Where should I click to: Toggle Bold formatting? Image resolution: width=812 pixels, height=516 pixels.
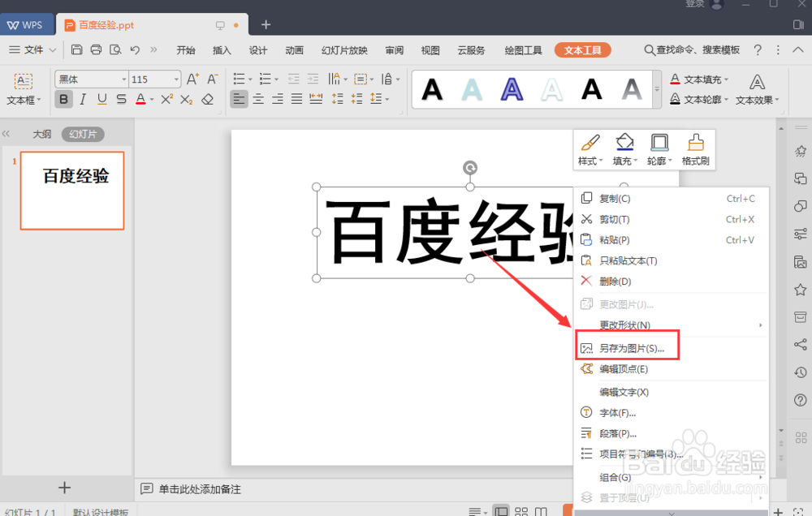tap(63, 99)
